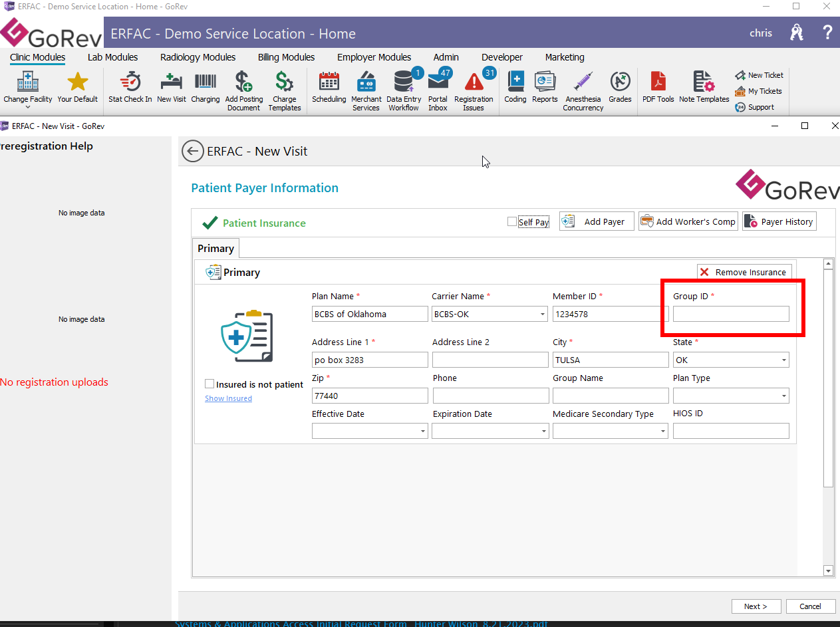Open the Coding module
This screenshot has width=840, height=627.
point(515,88)
